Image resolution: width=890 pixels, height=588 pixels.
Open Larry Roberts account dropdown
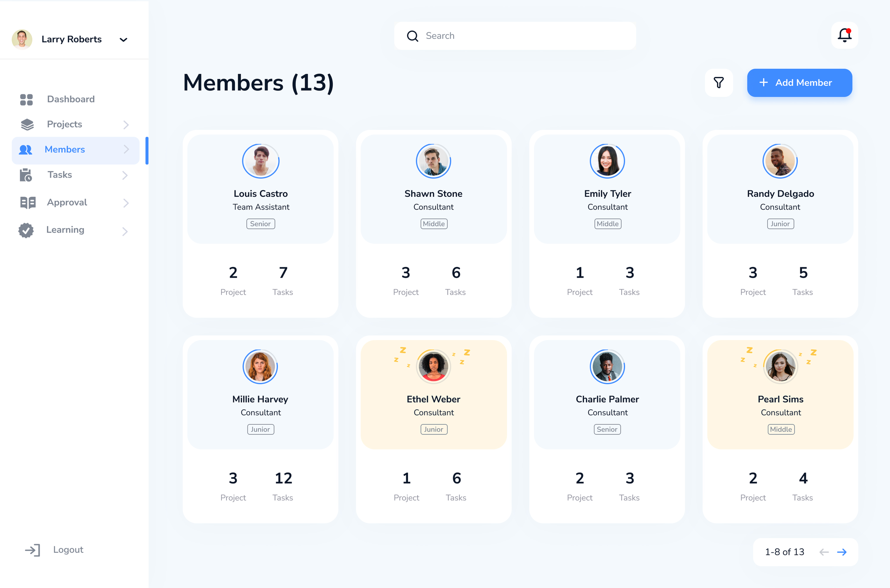124,40
